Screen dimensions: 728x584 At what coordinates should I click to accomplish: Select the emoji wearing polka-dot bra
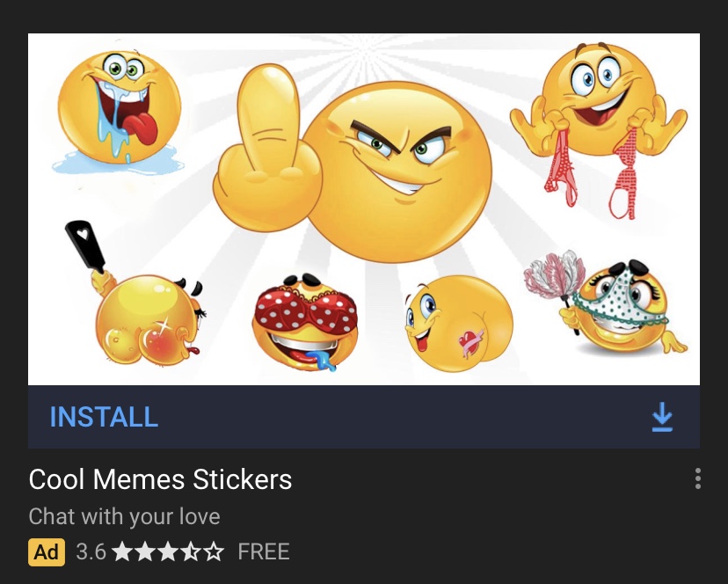(305, 323)
